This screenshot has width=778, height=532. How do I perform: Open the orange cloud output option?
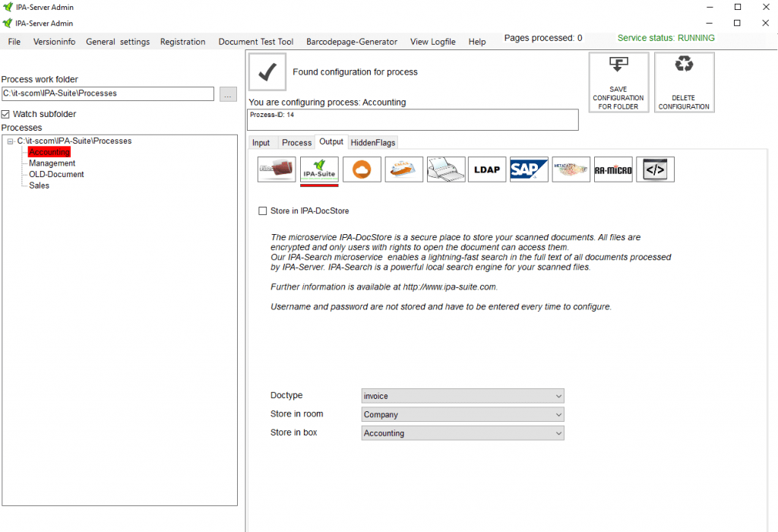(362, 169)
